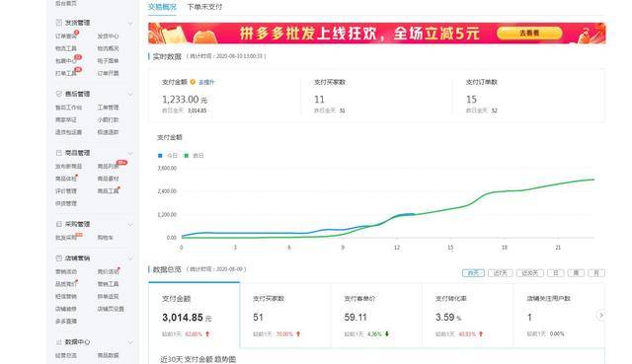The height and width of the screenshot is (364, 632).
Task: Open 营销工具 in the sidebar
Action: click(108, 284)
